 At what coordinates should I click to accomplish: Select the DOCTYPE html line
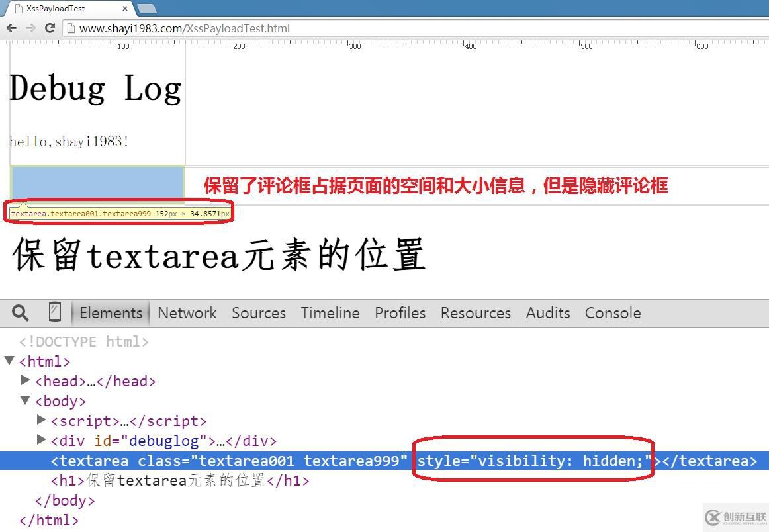tap(84, 341)
